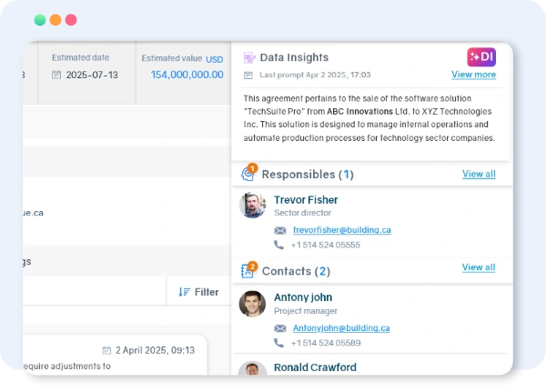Click the calendar icon under Estimated date
The image size is (546, 392).
coord(56,75)
